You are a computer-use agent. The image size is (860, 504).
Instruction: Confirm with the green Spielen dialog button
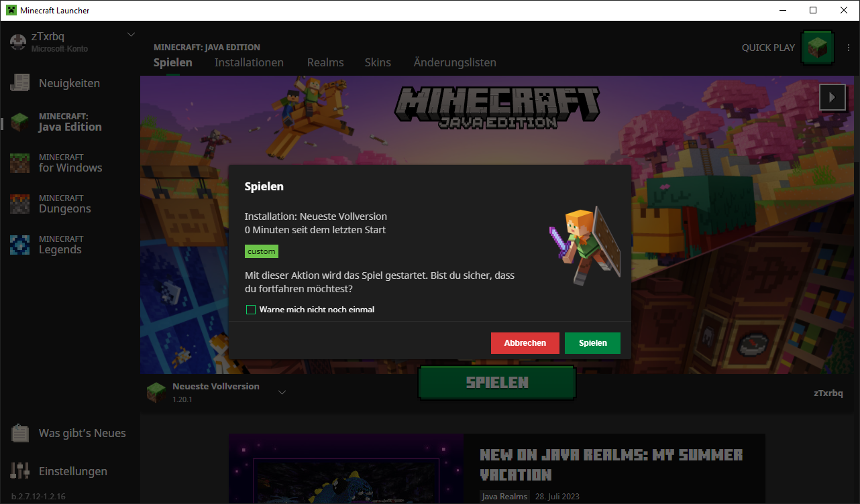click(592, 342)
